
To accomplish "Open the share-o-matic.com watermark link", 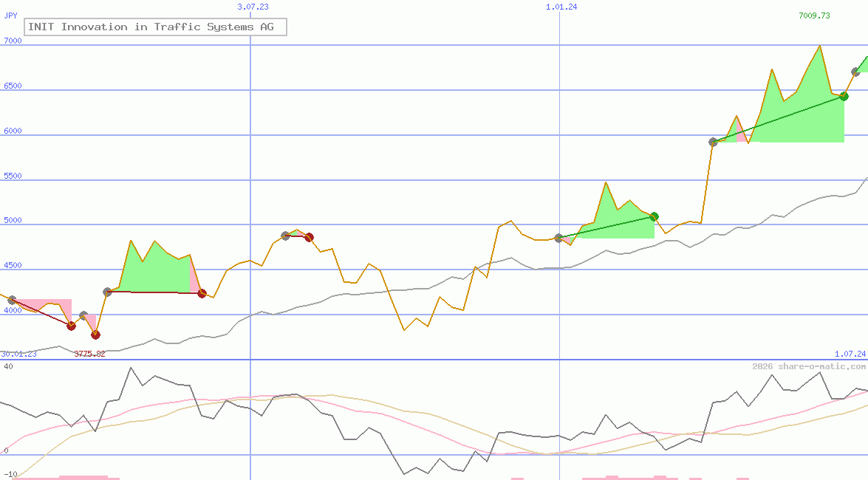I will coord(809,366).
